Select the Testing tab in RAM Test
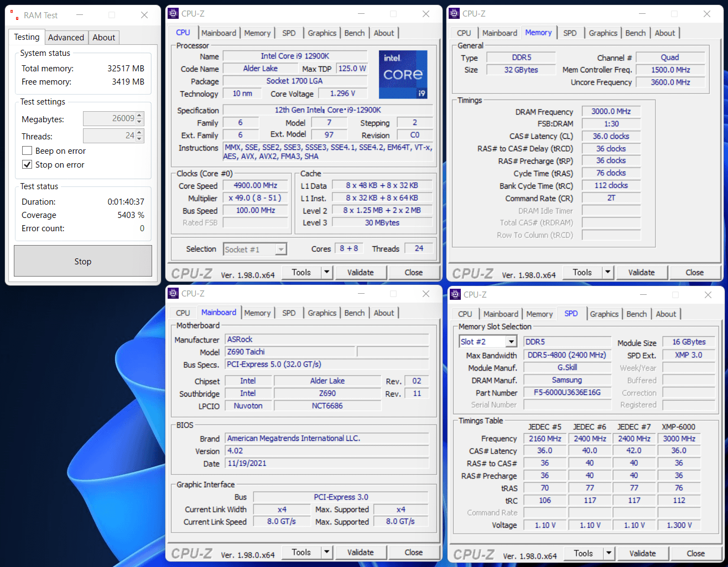The image size is (728, 567). point(27,37)
